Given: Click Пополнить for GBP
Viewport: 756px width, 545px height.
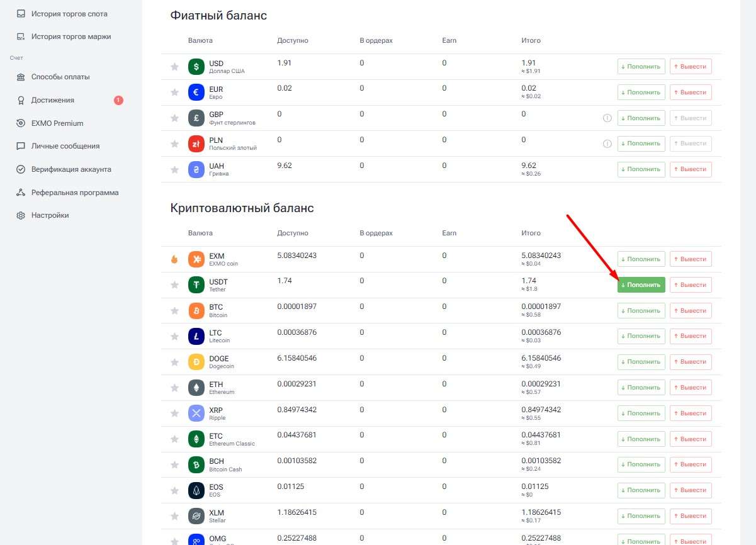Looking at the screenshot, I should pyautogui.click(x=641, y=118).
